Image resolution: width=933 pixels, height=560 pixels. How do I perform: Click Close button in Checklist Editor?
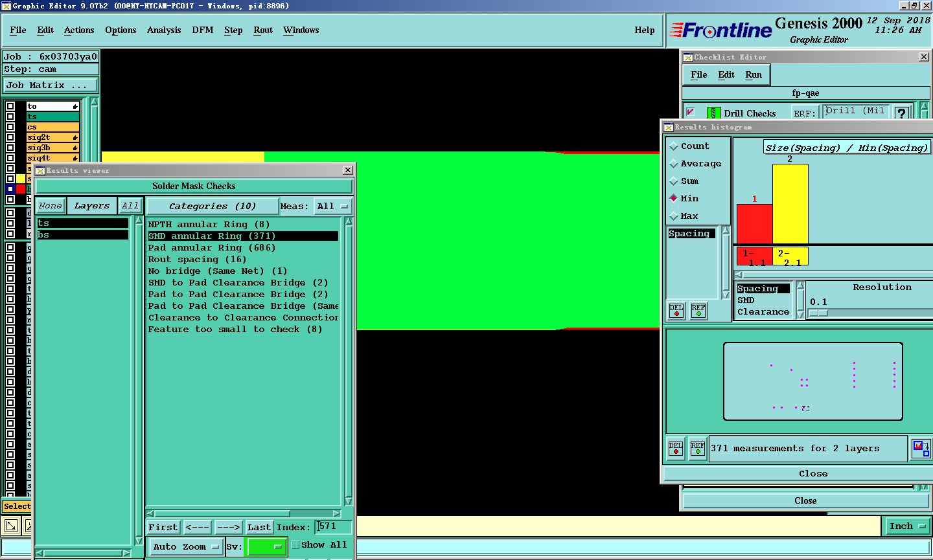(x=805, y=500)
